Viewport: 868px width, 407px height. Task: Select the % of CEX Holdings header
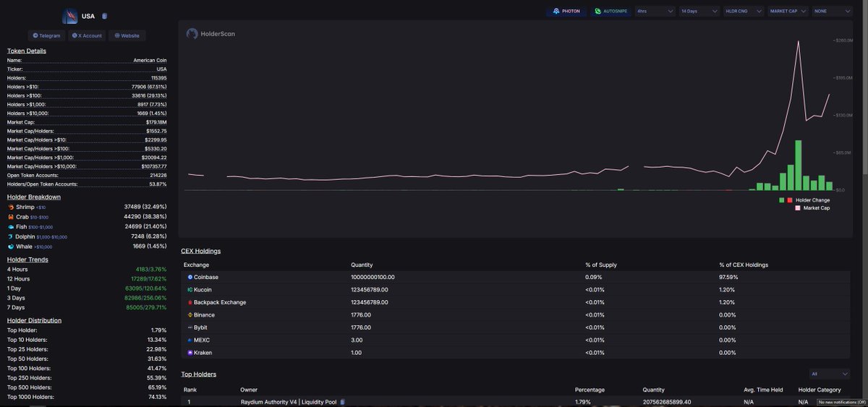pos(744,265)
